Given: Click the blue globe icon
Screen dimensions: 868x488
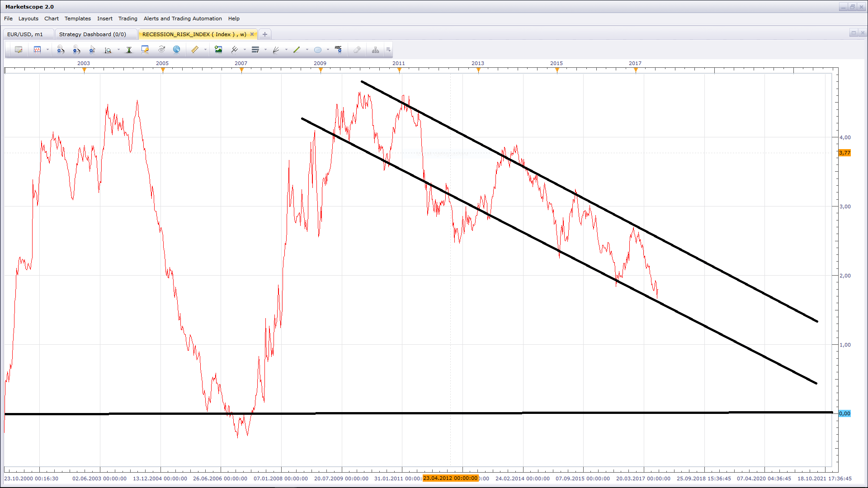Looking at the screenshot, I should click(x=177, y=50).
